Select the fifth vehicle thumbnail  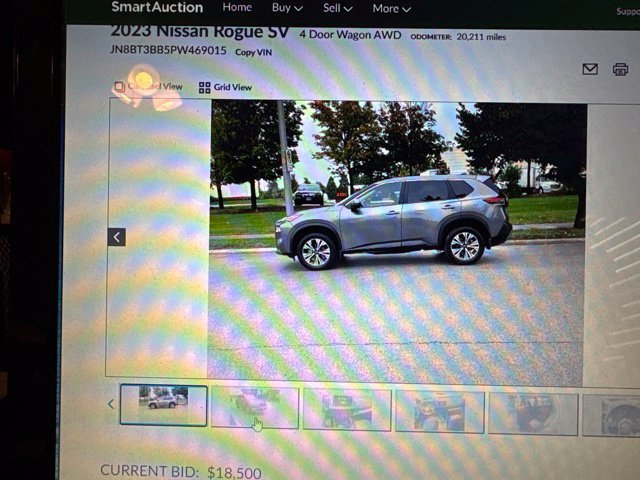point(533,414)
